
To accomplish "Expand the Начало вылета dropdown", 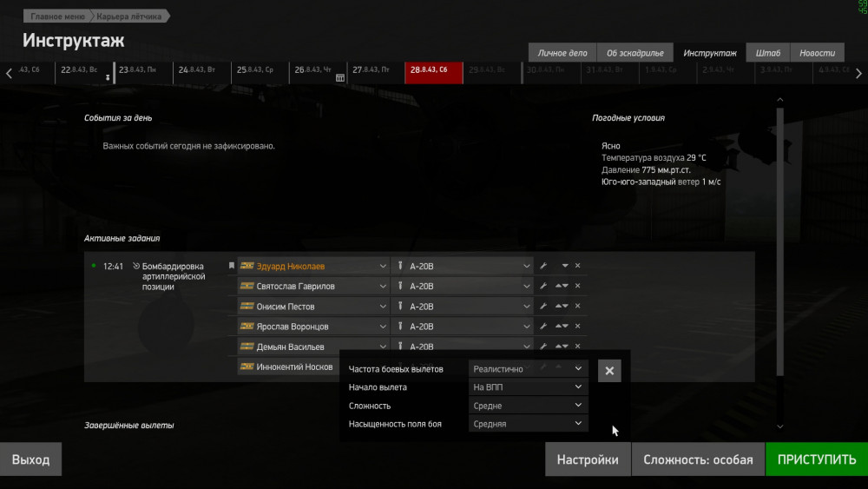I will click(528, 387).
